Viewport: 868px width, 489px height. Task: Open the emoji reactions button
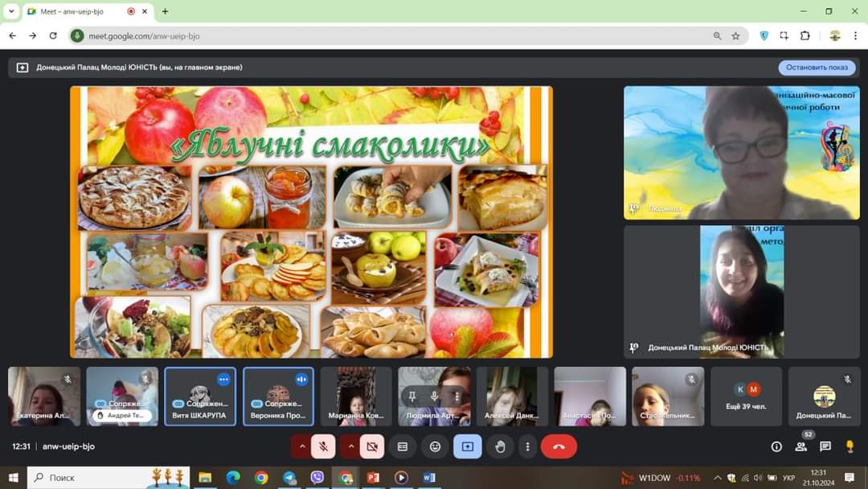pos(435,446)
